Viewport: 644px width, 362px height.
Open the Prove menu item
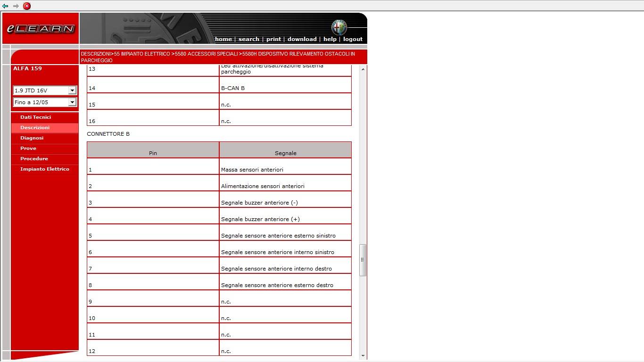pyautogui.click(x=28, y=148)
